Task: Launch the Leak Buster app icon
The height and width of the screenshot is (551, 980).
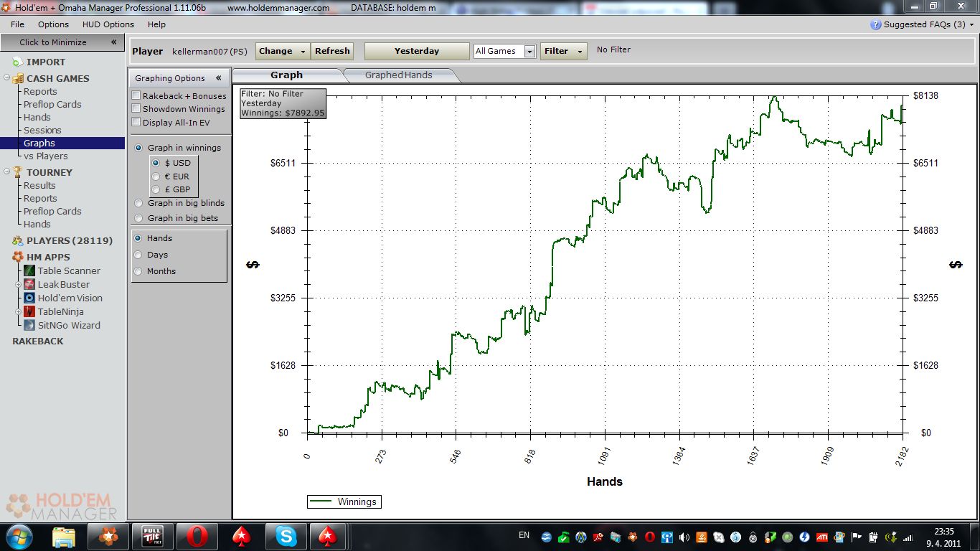Action: pos(29,284)
